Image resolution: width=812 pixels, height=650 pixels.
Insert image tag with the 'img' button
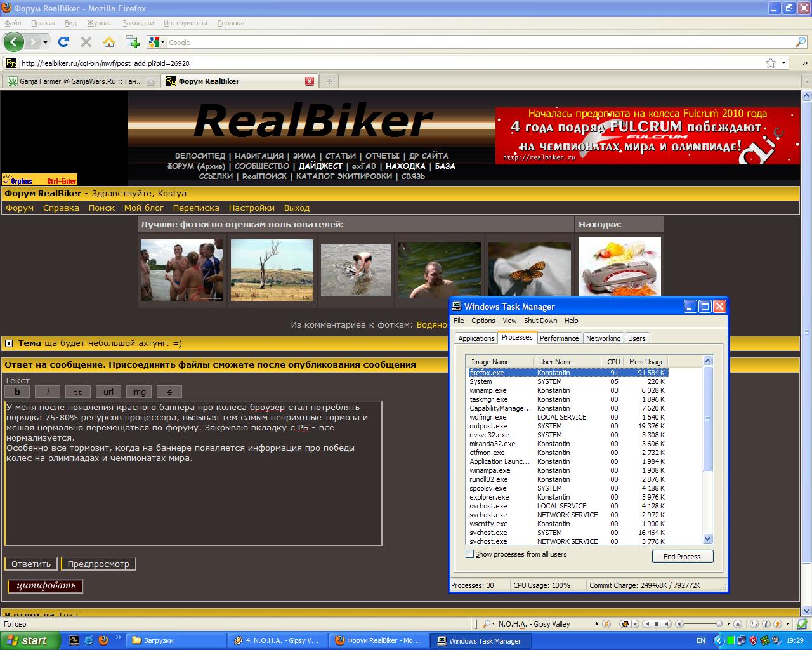click(139, 392)
